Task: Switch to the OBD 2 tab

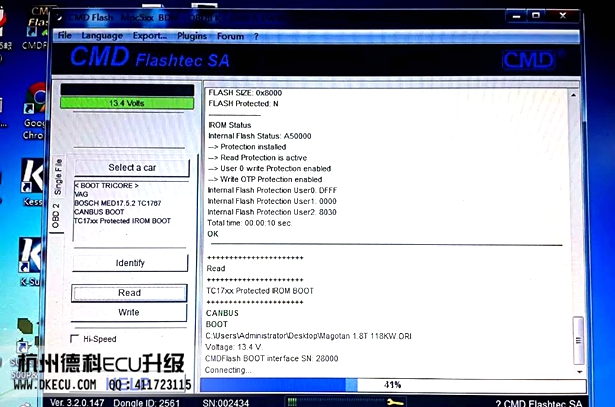Action: (x=56, y=216)
